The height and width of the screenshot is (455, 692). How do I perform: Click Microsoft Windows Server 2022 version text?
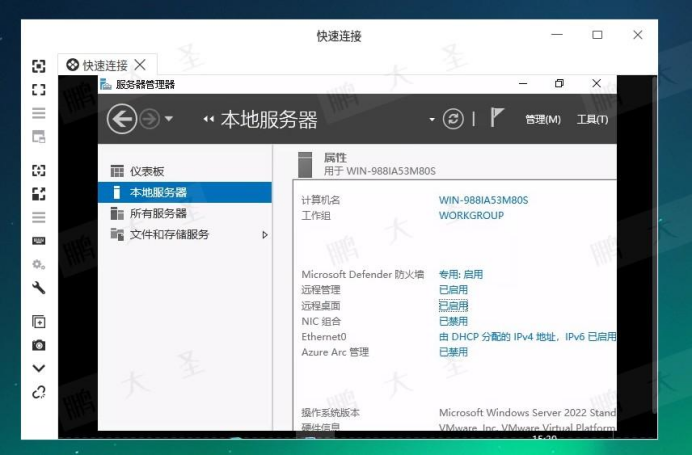pos(527,413)
